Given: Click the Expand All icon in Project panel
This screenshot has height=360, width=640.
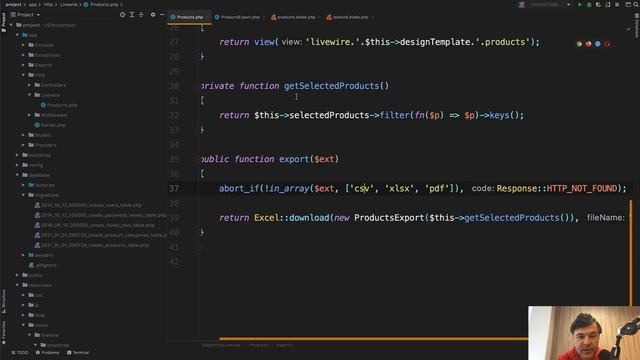Looking at the screenshot, I should (132, 15).
